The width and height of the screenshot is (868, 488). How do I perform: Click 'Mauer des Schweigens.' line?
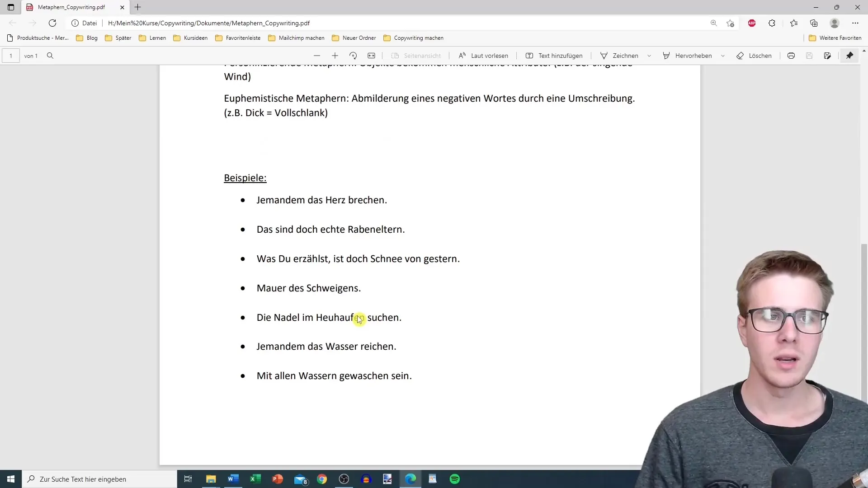[x=309, y=288]
